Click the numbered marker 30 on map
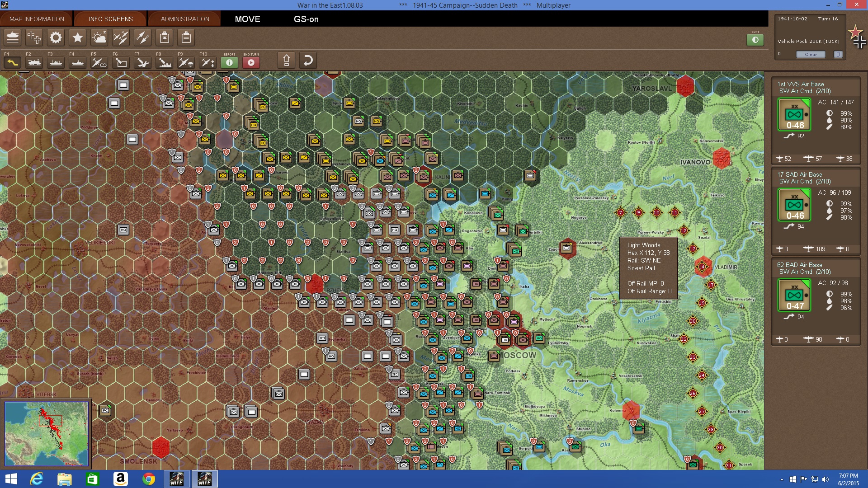This screenshot has height=488, width=868. [x=720, y=447]
